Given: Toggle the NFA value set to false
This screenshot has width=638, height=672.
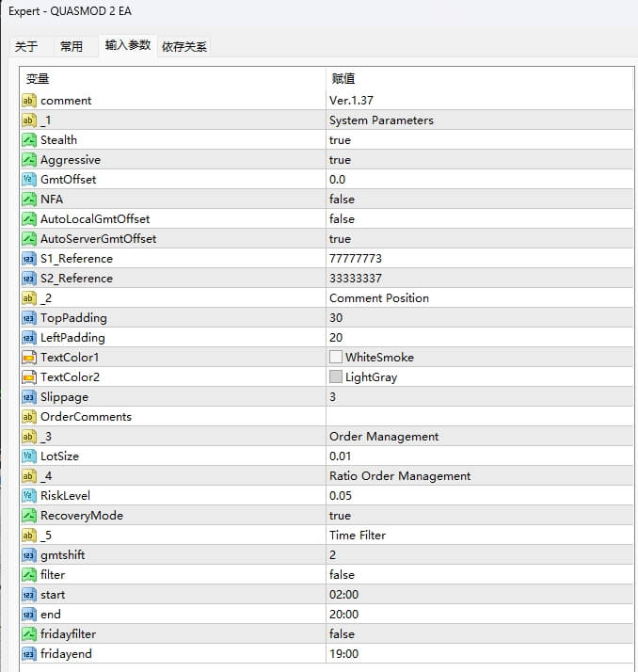Looking at the screenshot, I should pyautogui.click(x=342, y=200).
